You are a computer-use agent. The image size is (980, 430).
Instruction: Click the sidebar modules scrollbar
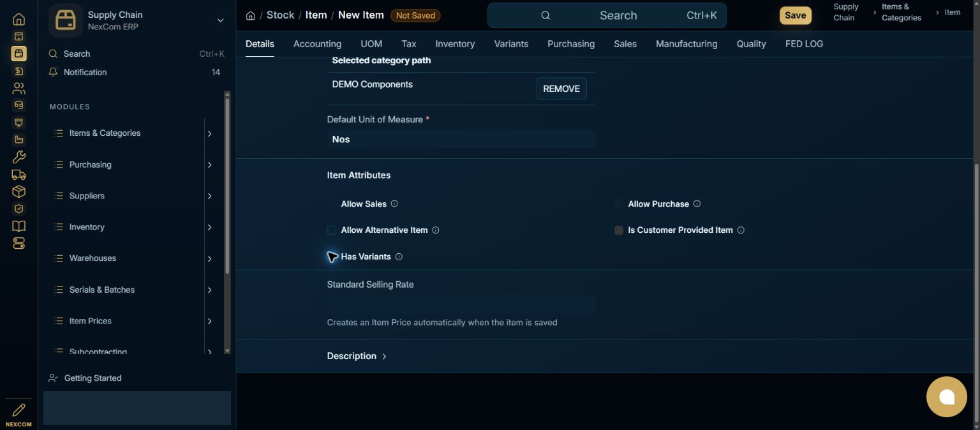[x=227, y=185]
